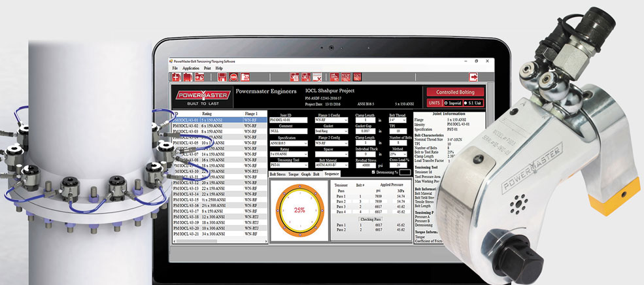644x285 pixels.
Task: Open the File menu
Action: pyautogui.click(x=175, y=68)
